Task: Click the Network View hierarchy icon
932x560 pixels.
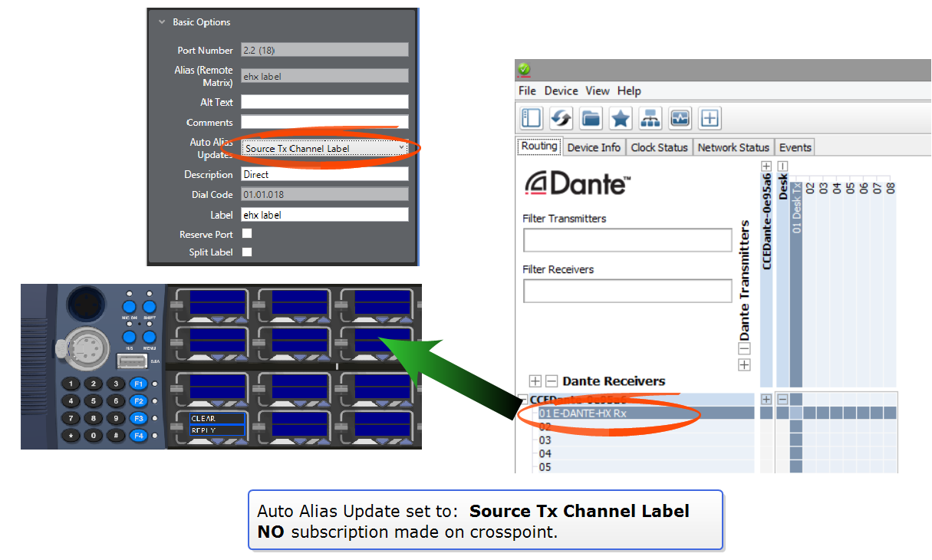Action: 650,118
